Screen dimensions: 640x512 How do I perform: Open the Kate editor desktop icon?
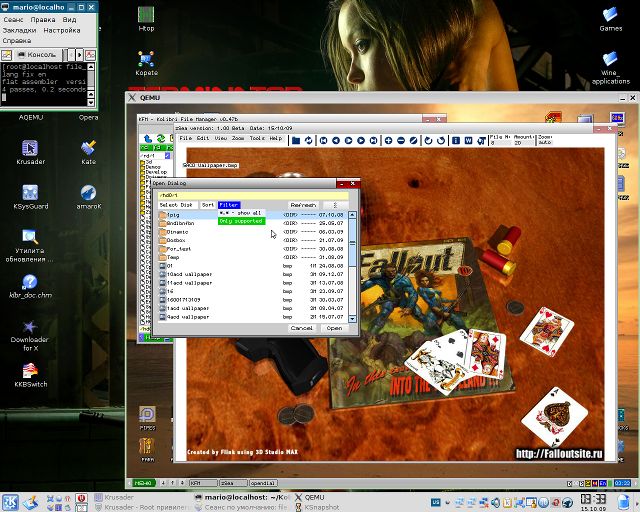click(x=88, y=148)
